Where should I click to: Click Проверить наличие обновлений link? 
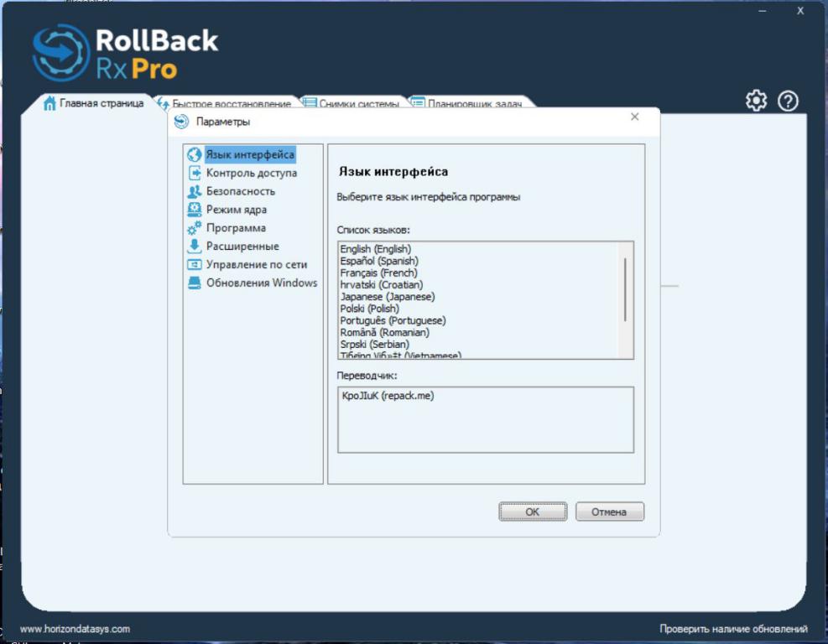tap(733, 629)
